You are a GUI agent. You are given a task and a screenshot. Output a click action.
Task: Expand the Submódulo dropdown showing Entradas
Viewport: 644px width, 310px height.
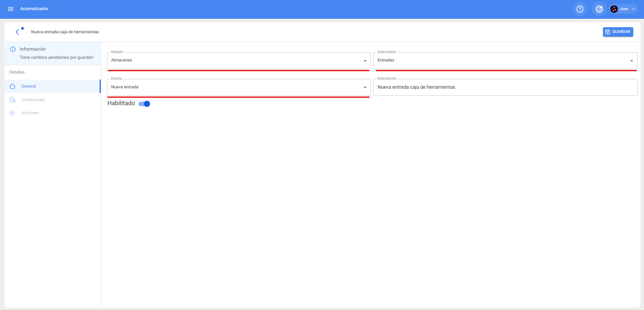click(x=505, y=60)
